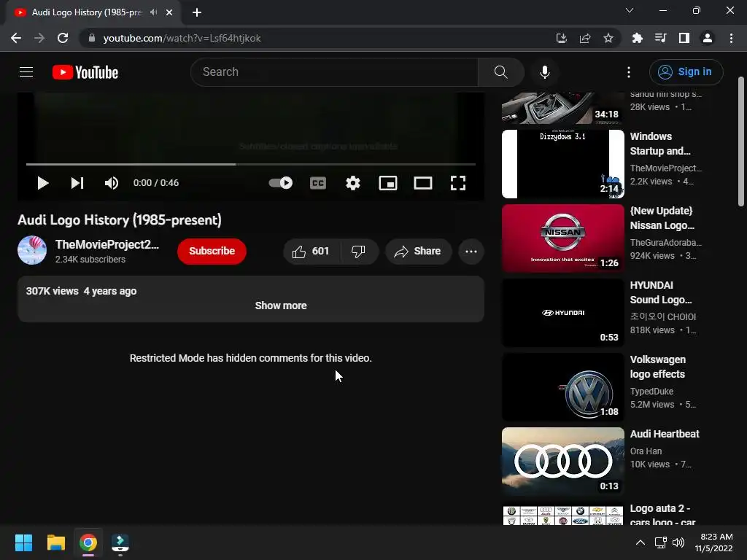Click Volkswagen logo effects title
This screenshot has height=560, width=747.
tap(658, 367)
